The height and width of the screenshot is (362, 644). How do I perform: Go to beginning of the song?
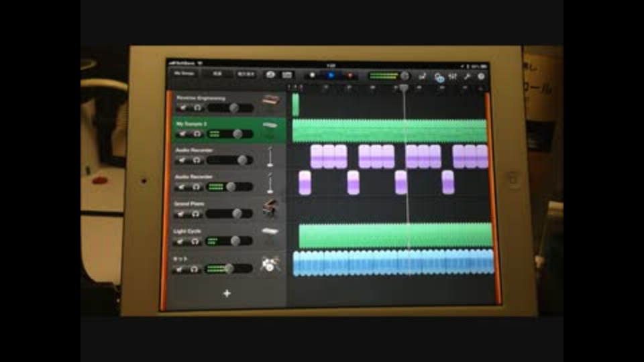(312, 75)
